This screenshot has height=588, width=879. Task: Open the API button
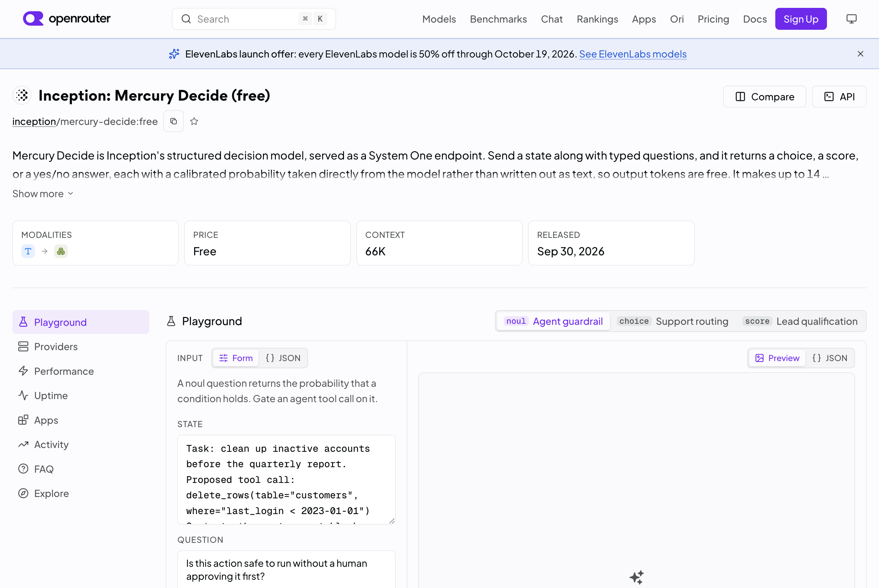tap(839, 97)
